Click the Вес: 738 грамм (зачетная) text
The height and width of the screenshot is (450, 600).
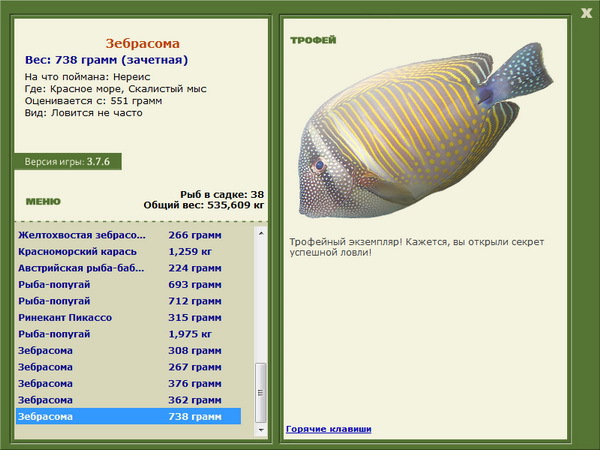click(x=106, y=60)
